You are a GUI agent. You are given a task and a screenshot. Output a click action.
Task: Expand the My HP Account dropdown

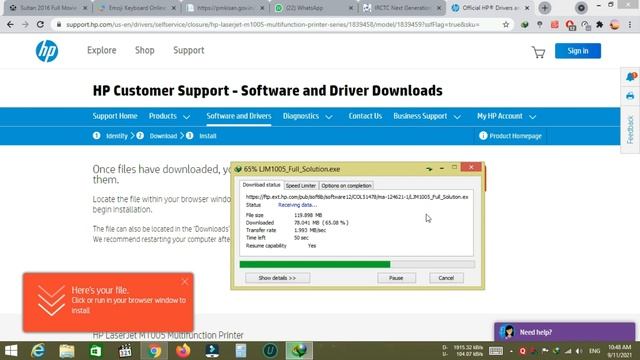506,116
